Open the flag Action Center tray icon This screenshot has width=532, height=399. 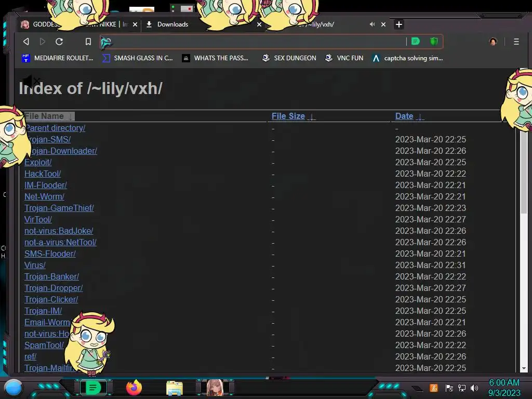click(x=449, y=388)
